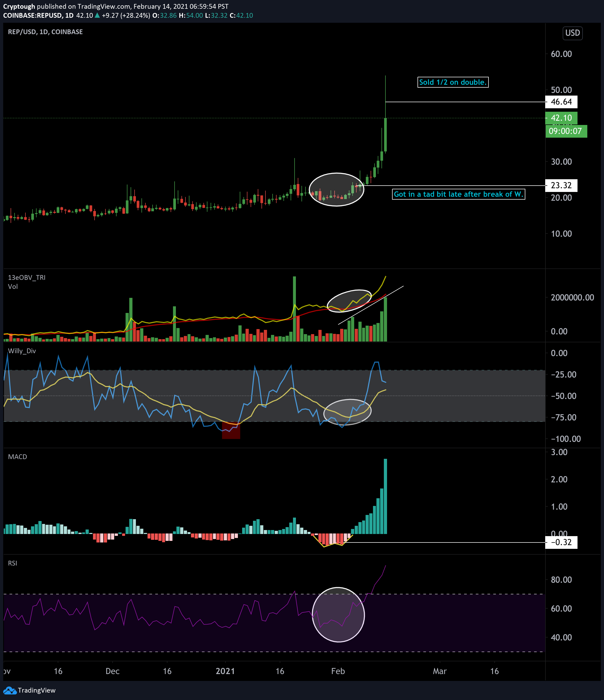The image size is (604, 700).
Task: Click the 13eOBV_TRI indicator label
Action: tap(27, 277)
